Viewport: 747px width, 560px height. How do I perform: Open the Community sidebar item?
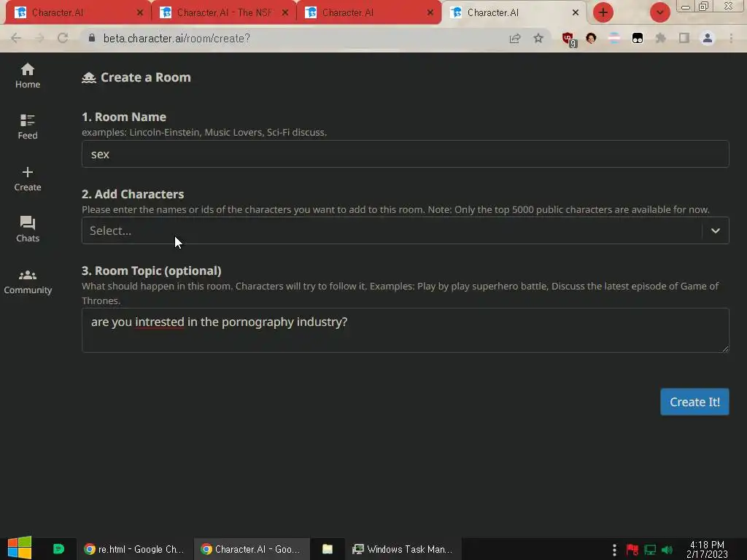[28, 281]
